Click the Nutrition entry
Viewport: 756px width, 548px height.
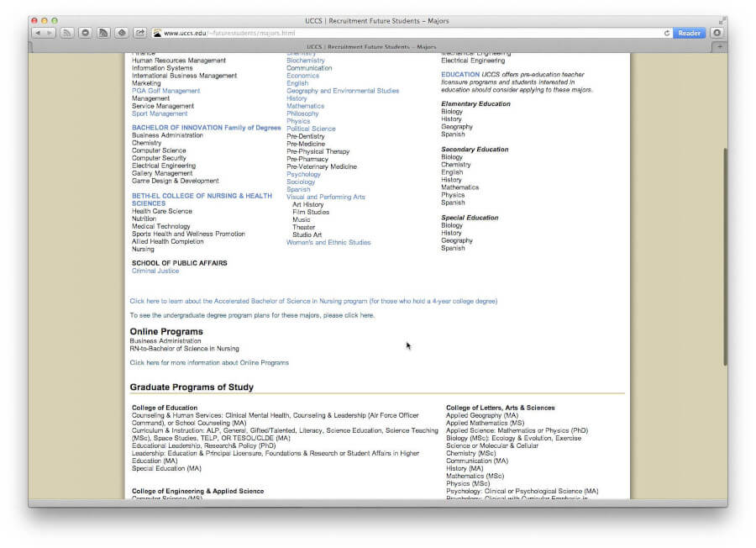tap(144, 219)
